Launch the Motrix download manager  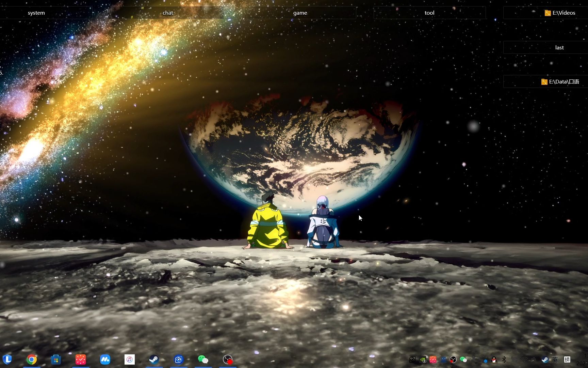click(105, 359)
